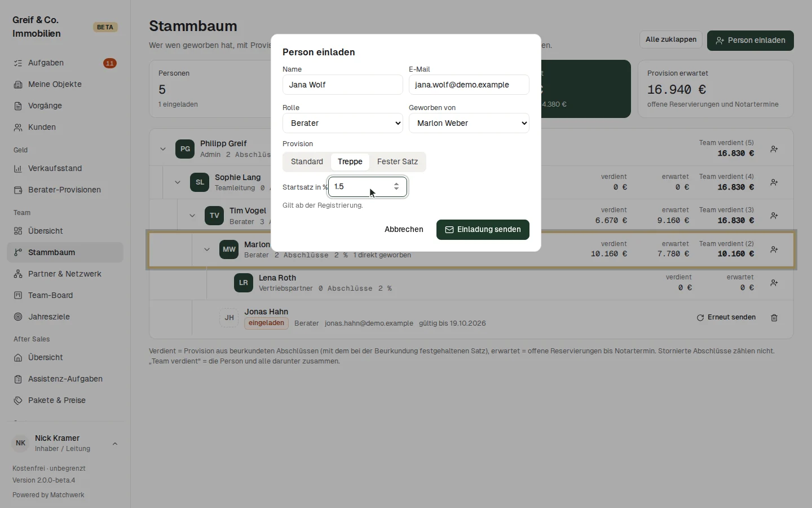Go to Vorgänge in sidebar
The height and width of the screenshot is (508, 812).
click(x=65, y=106)
